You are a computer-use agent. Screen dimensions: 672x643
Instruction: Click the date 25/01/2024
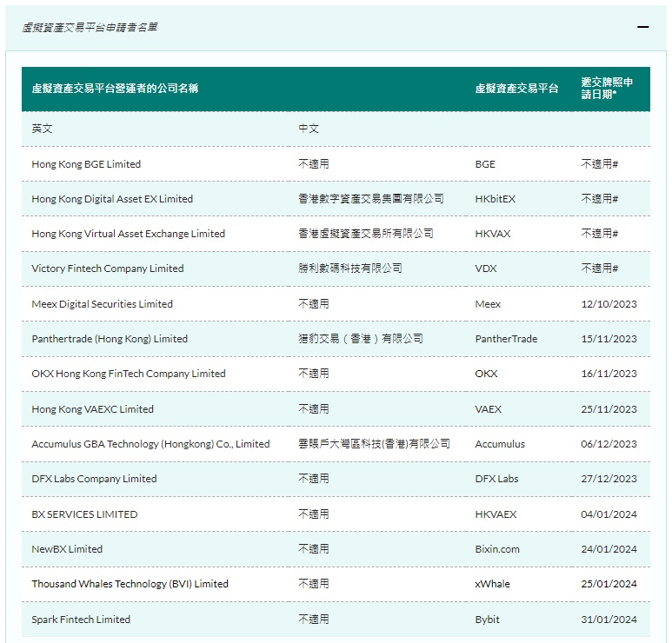point(609,583)
